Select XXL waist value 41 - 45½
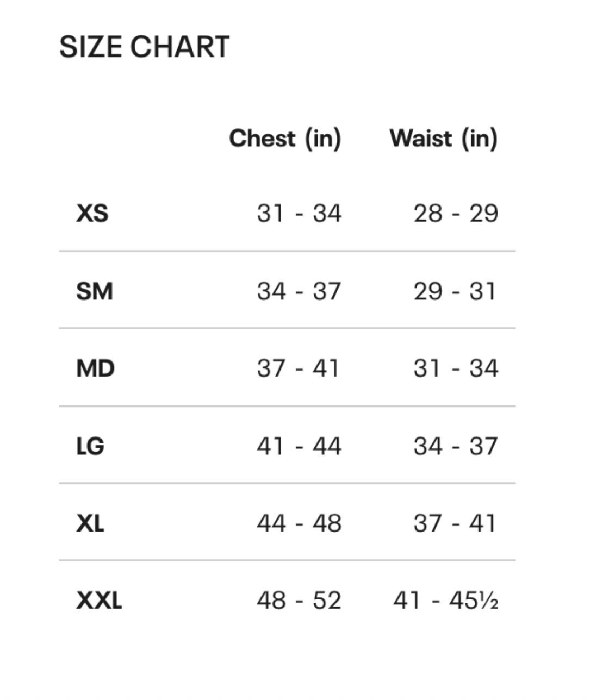The height and width of the screenshot is (700, 609). click(446, 601)
